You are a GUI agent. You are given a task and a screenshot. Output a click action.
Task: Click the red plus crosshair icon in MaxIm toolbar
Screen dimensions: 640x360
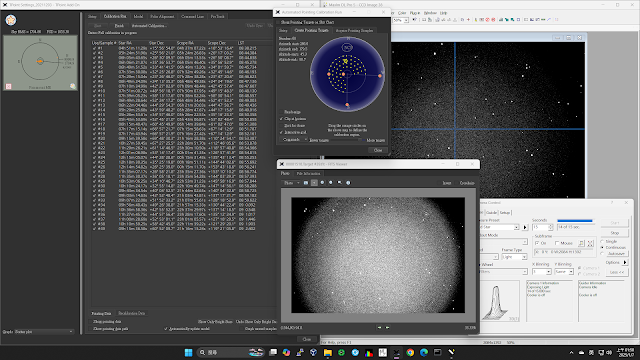pyautogui.click(x=468, y=20)
